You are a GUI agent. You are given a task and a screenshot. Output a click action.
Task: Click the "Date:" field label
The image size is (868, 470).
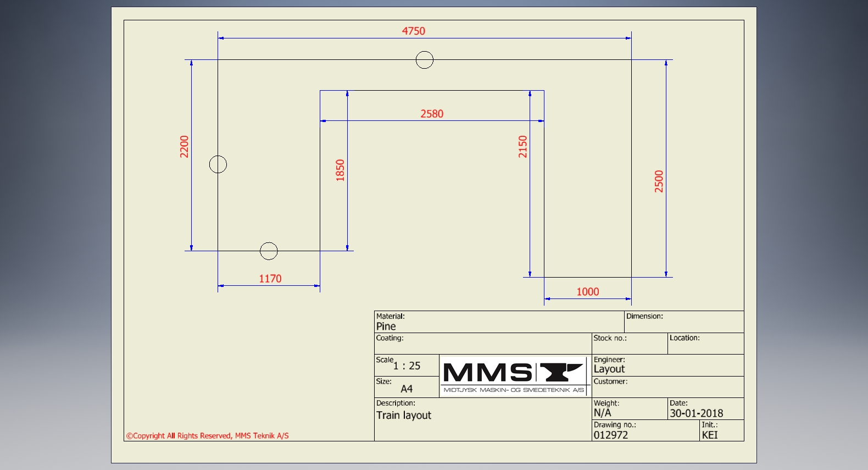click(678, 403)
